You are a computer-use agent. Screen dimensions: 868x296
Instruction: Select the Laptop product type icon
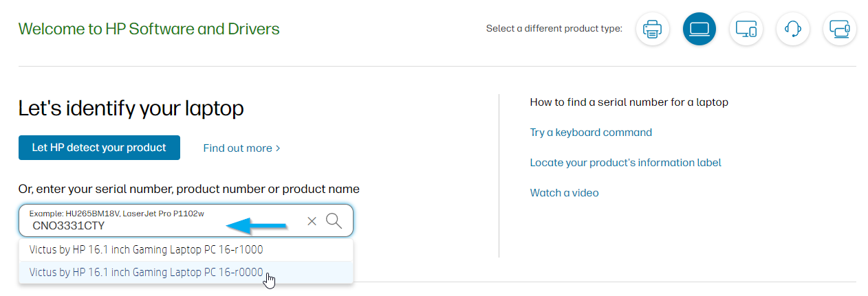pos(699,30)
